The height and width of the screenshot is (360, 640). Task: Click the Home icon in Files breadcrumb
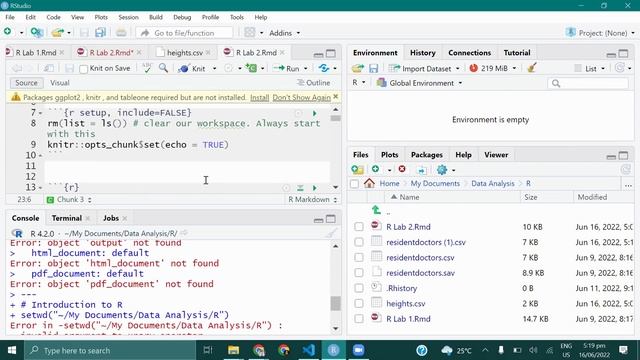pos(369,183)
